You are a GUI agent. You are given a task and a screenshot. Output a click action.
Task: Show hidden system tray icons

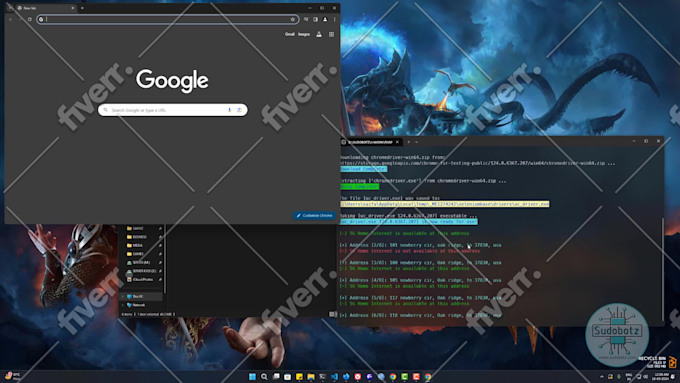[602, 376]
